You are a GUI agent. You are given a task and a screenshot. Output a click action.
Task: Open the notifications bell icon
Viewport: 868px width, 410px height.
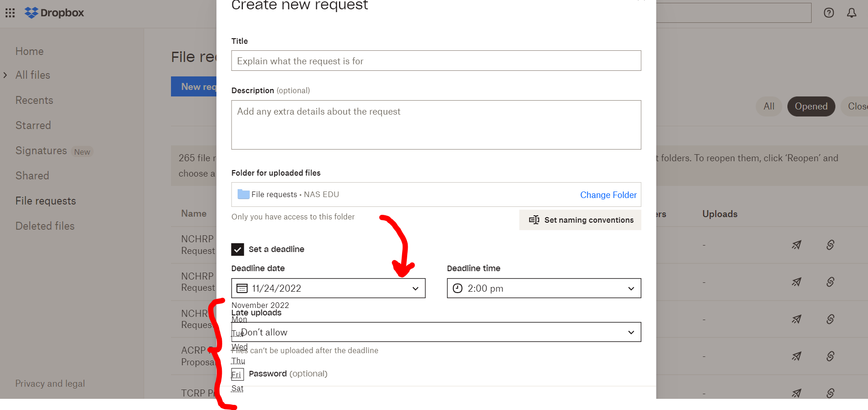(852, 13)
